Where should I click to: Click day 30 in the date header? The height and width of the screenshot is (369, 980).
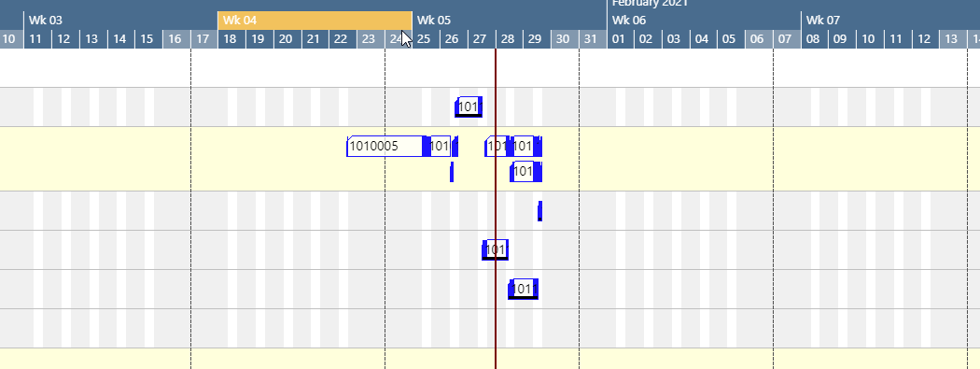pos(564,39)
